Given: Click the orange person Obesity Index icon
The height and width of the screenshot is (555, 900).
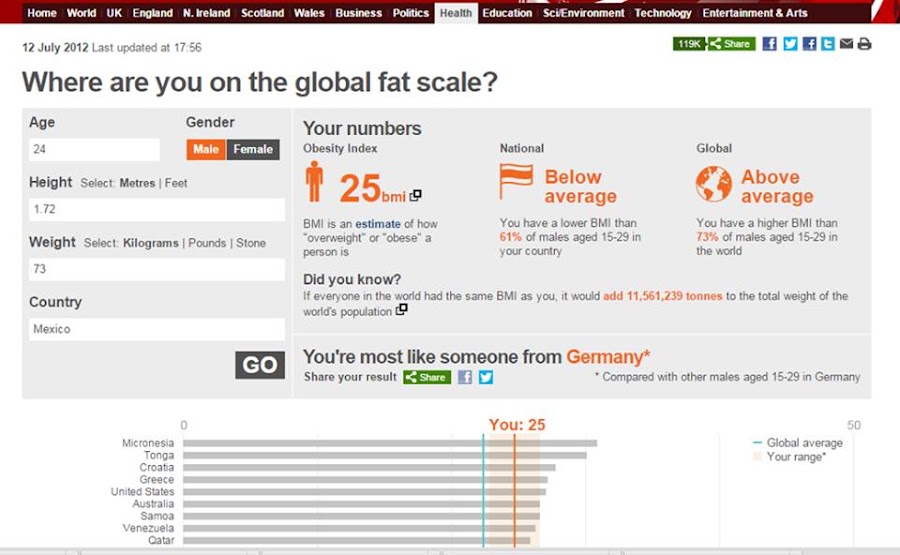Looking at the screenshot, I should pos(314,181).
